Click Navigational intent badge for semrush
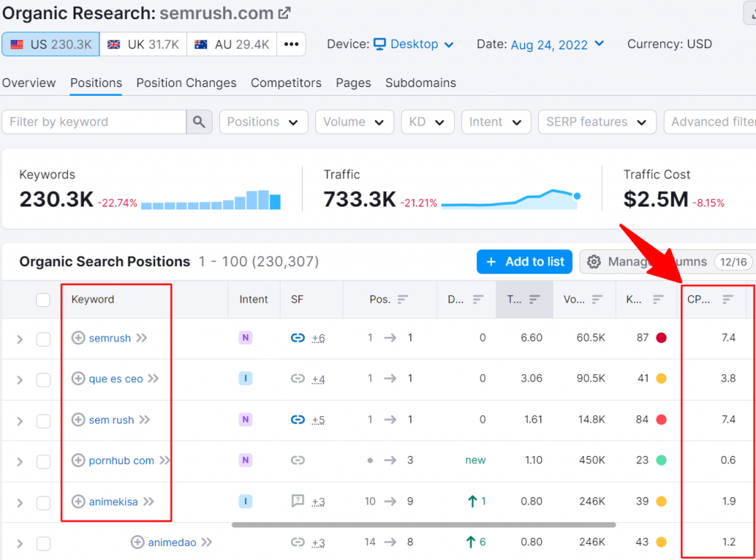Screen dimensions: 756x560 [x=245, y=338]
